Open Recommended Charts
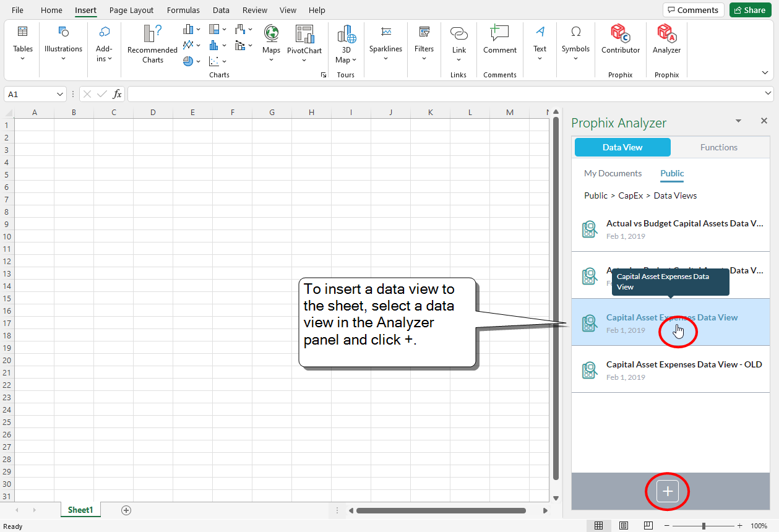The image size is (779, 532). click(152, 44)
